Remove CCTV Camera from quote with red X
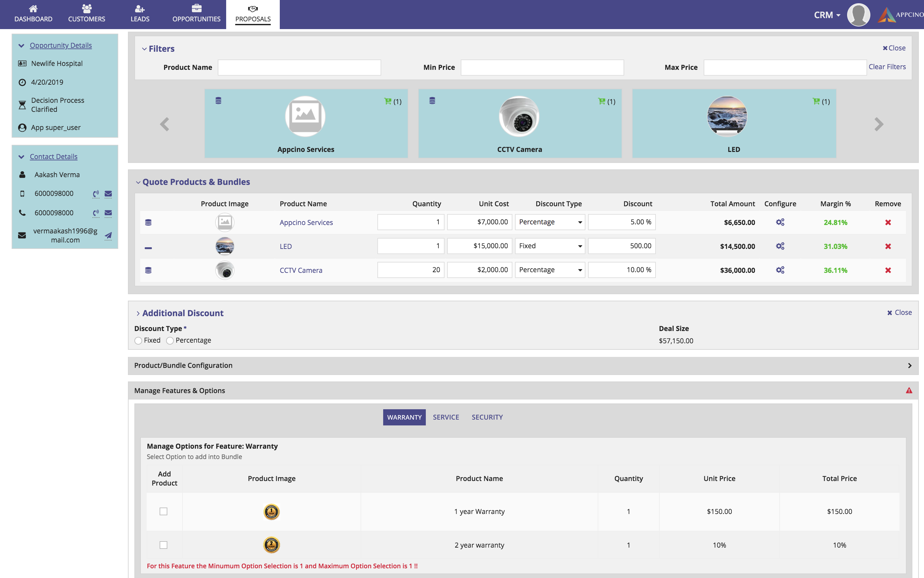This screenshot has height=578, width=924. click(x=888, y=270)
